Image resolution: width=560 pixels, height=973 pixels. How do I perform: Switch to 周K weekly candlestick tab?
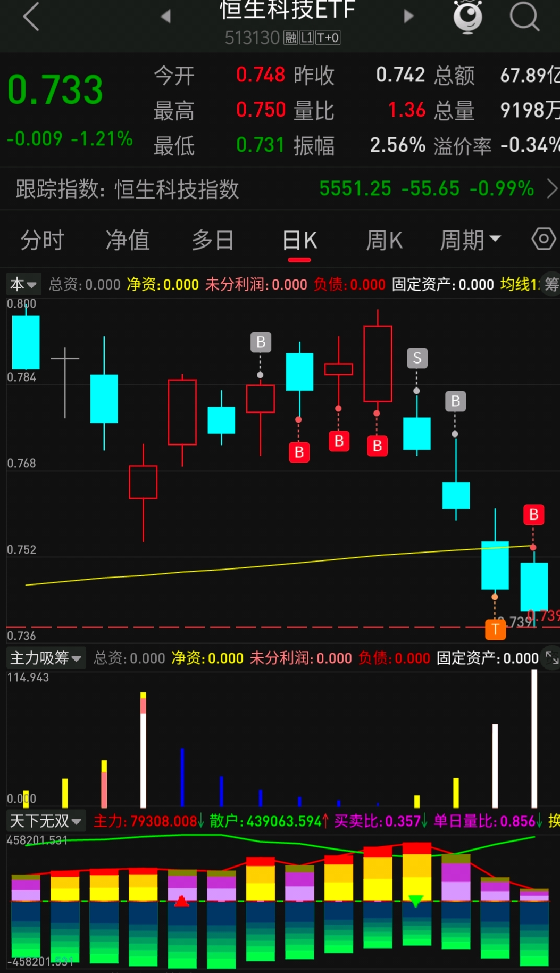tap(385, 241)
